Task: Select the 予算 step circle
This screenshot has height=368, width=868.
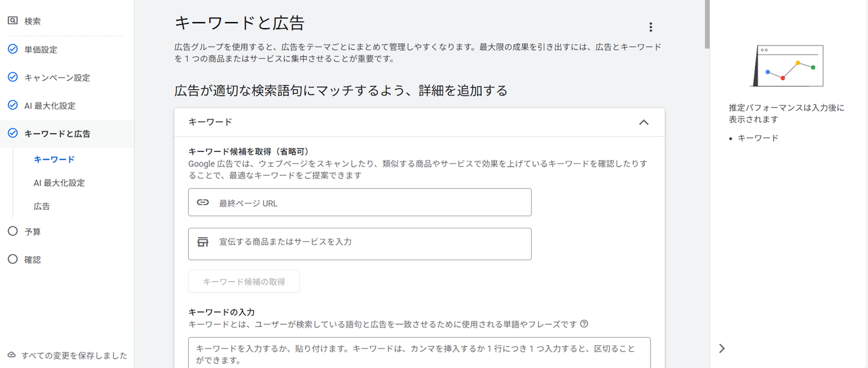Action: pos(12,231)
